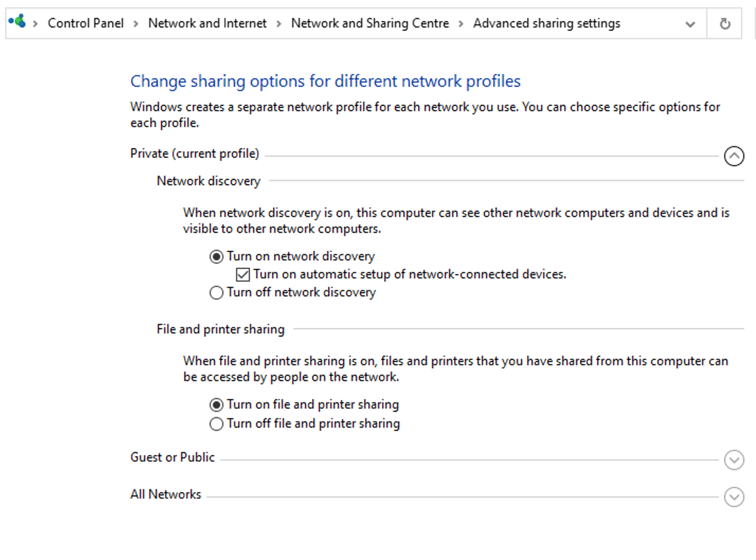Go to Control Panel breadcrumb
The width and height of the screenshot is (756, 560).
pyautogui.click(x=85, y=23)
